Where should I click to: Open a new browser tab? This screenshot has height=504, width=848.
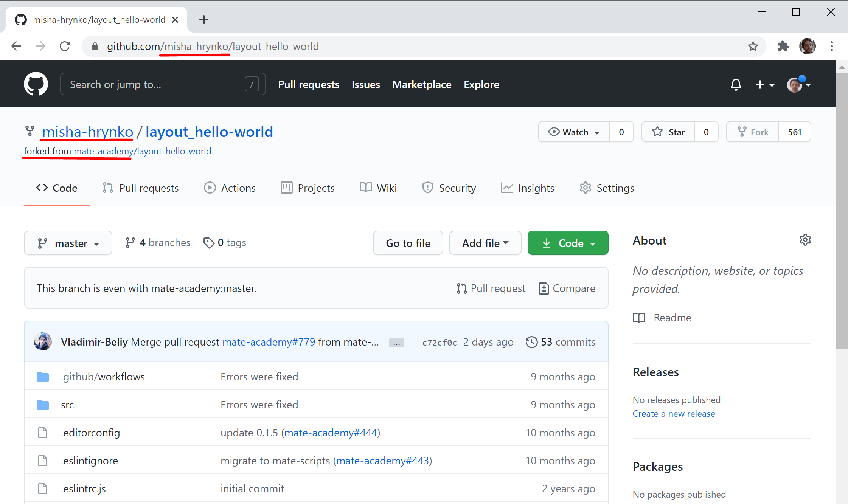(x=203, y=20)
